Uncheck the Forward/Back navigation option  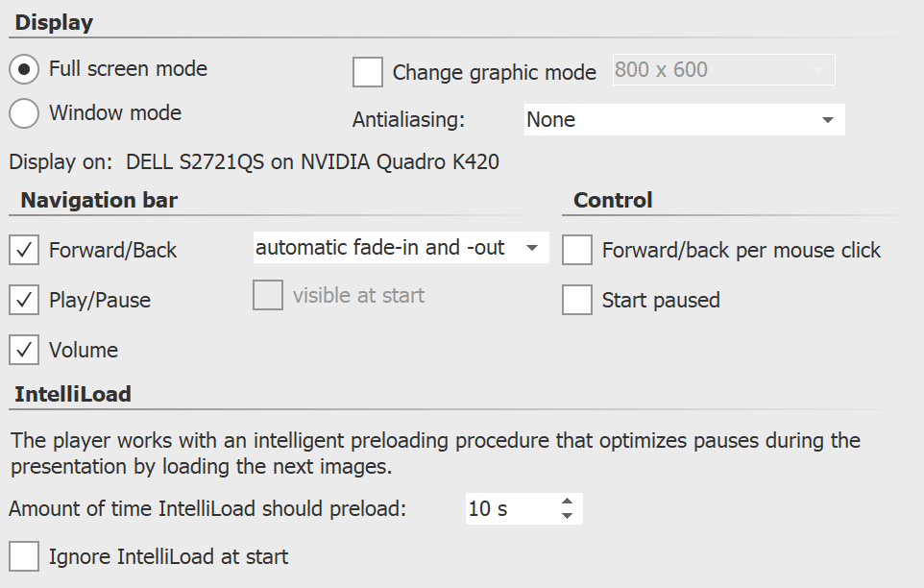pos(24,250)
